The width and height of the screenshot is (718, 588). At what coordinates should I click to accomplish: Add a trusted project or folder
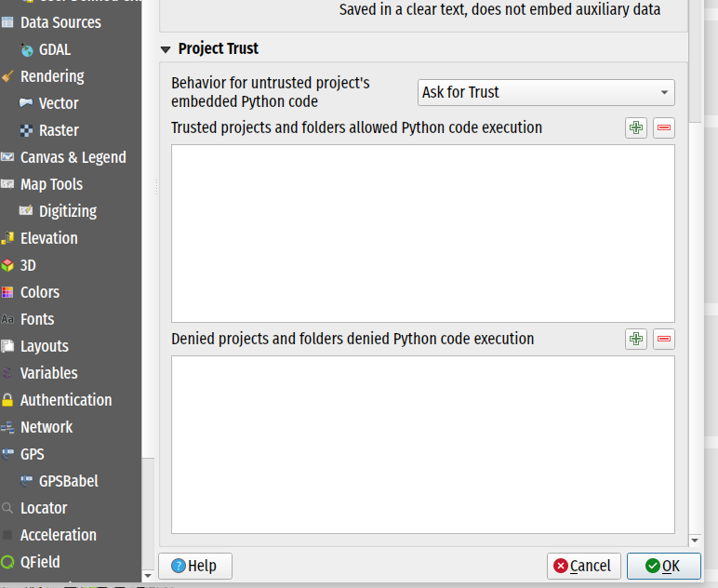(636, 128)
